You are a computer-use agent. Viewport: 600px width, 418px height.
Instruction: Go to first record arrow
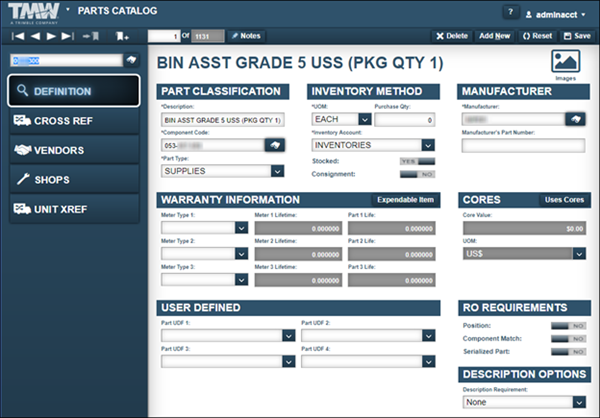(18, 36)
